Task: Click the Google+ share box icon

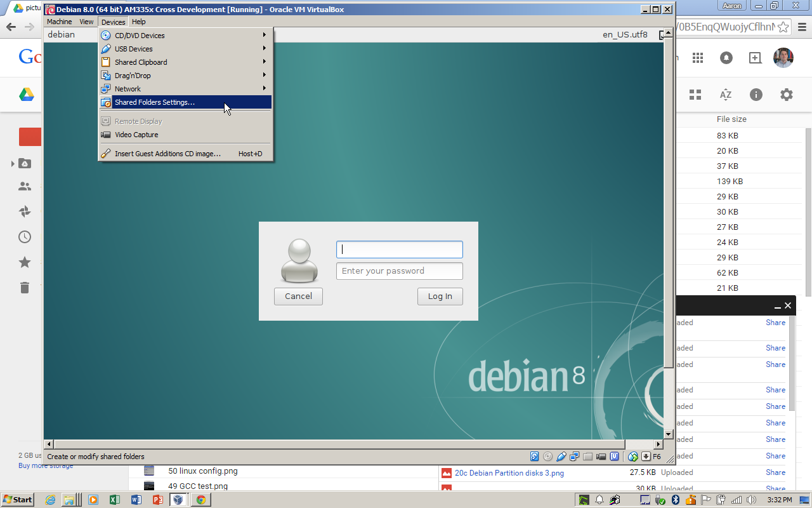Action: coord(755,58)
